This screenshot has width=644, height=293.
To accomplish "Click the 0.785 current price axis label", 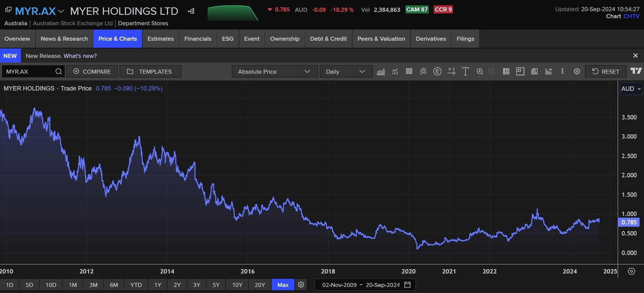I will click(629, 222).
